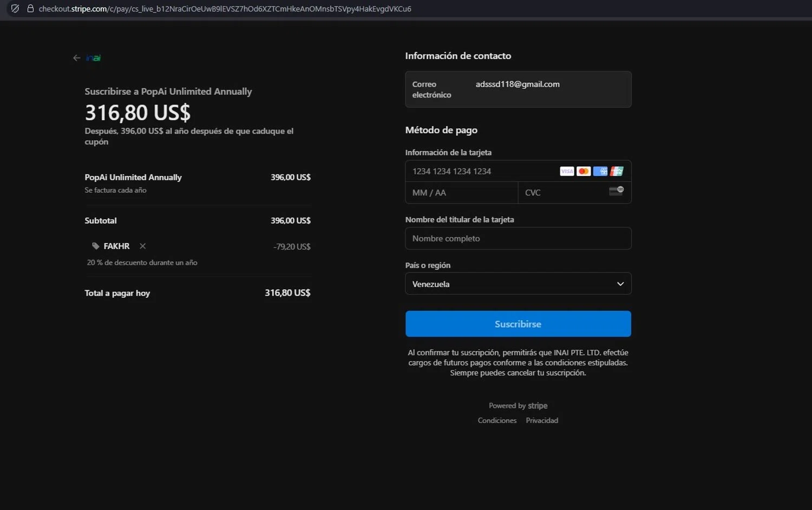Click the FAKHR coupon code label
Viewport: 812px width, 510px height.
[x=116, y=246]
